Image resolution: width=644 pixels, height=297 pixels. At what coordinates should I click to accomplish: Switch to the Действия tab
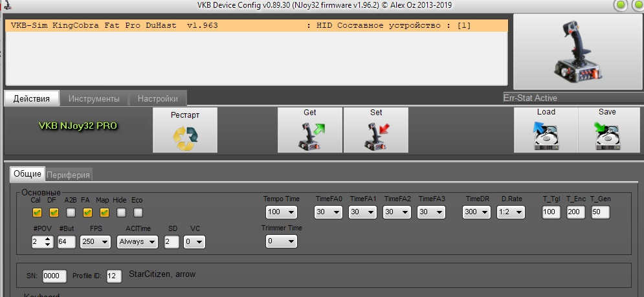pos(32,98)
